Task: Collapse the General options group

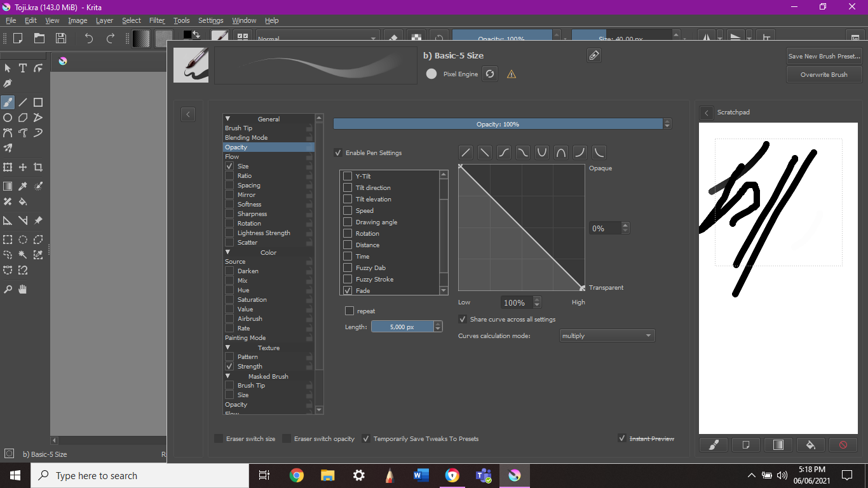Action: coord(227,118)
